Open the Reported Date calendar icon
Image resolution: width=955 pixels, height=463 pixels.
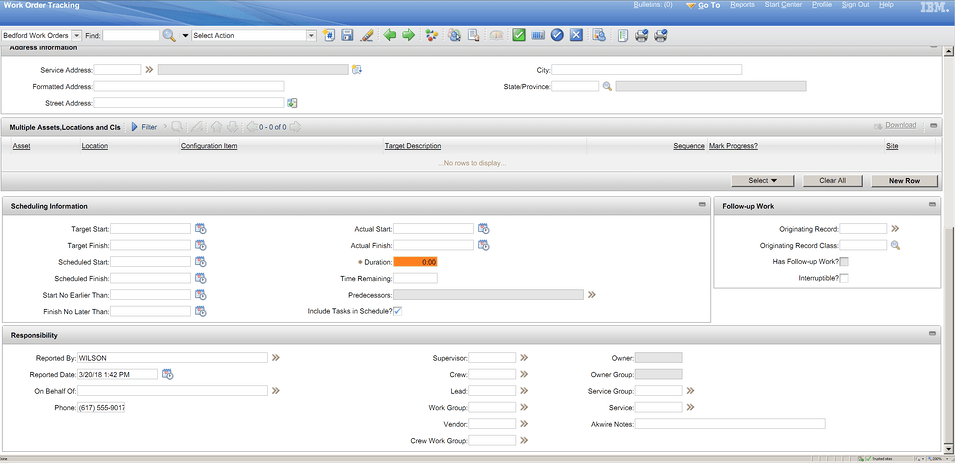(167, 375)
